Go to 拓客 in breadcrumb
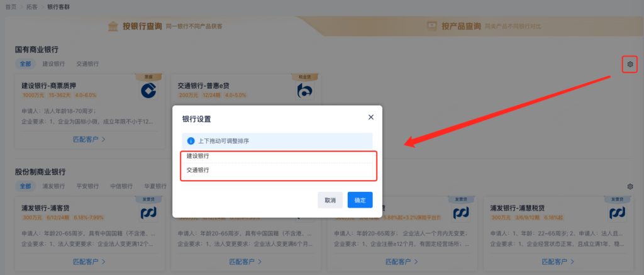644x275 pixels. click(31, 6)
